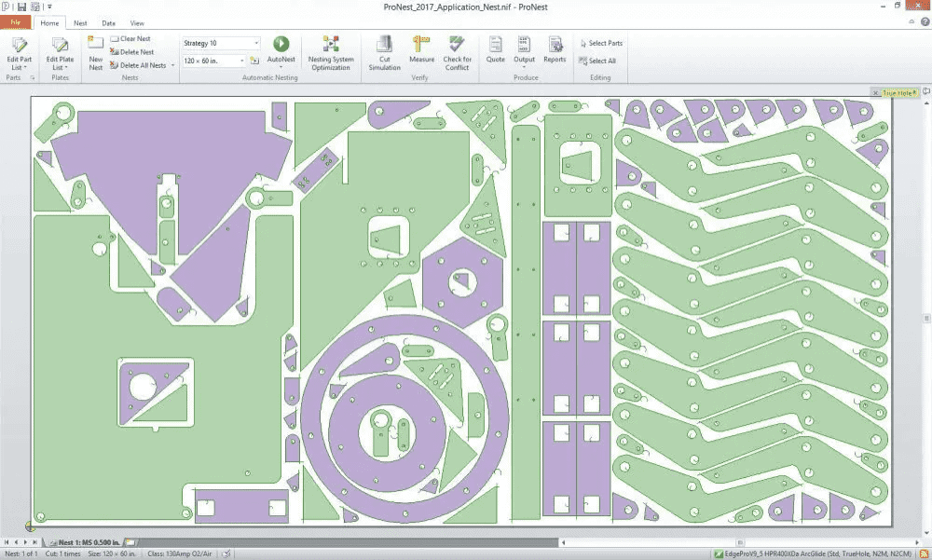Click the Clear Nest button
The height and width of the screenshot is (560, 932).
pos(130,39)
